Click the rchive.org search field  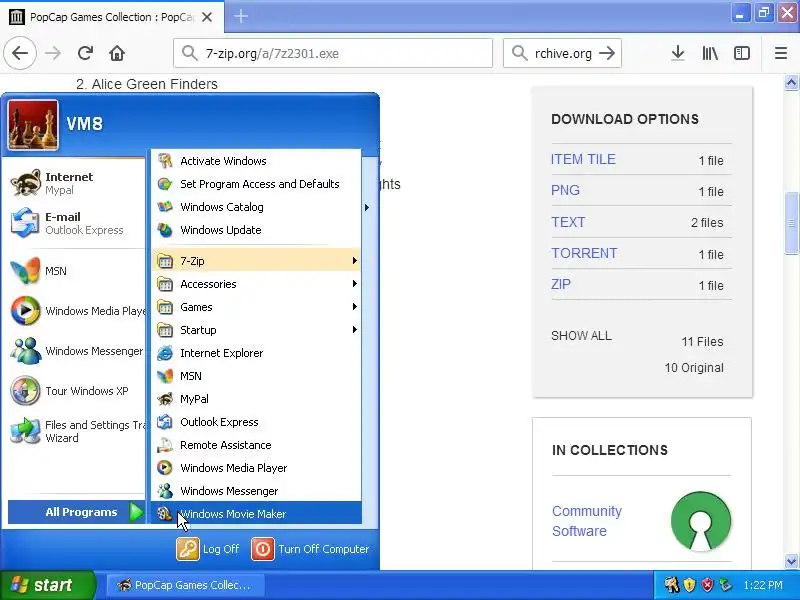click(x=562, y=53)
